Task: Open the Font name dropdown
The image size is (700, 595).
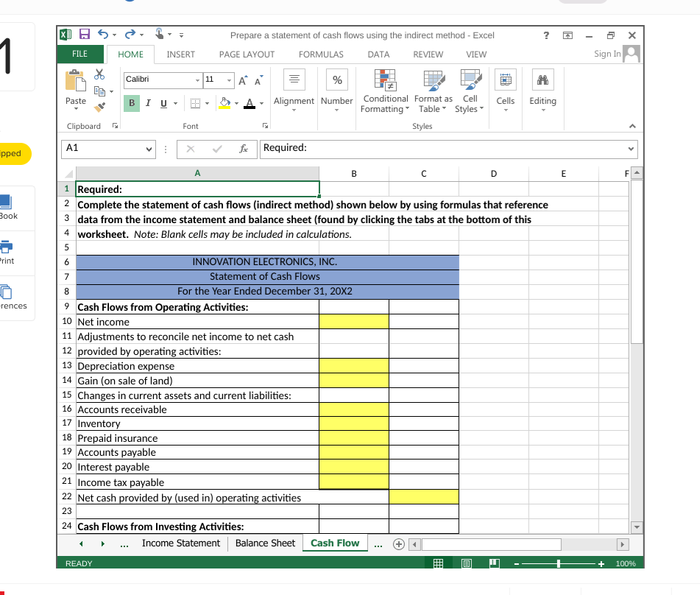Action: 197,80
